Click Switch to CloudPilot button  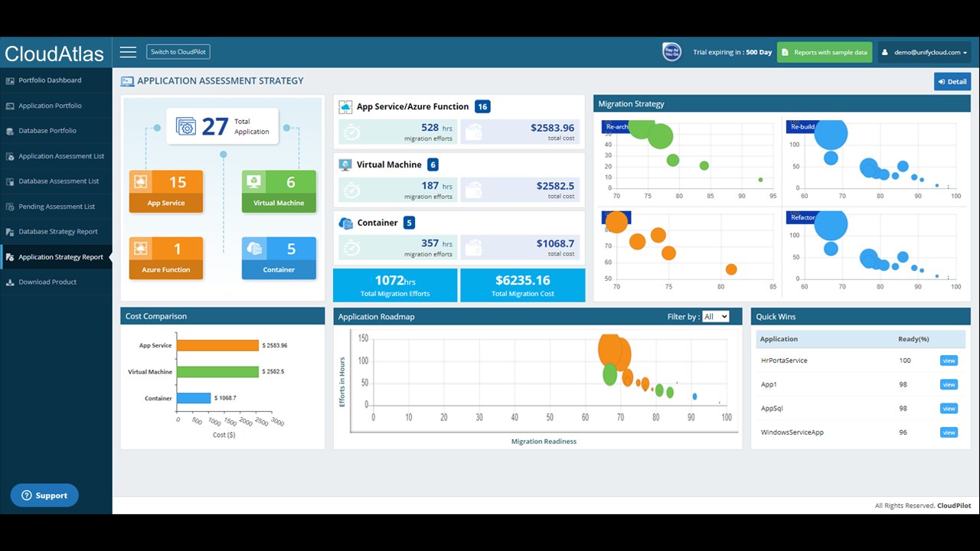tap(178, 52)
